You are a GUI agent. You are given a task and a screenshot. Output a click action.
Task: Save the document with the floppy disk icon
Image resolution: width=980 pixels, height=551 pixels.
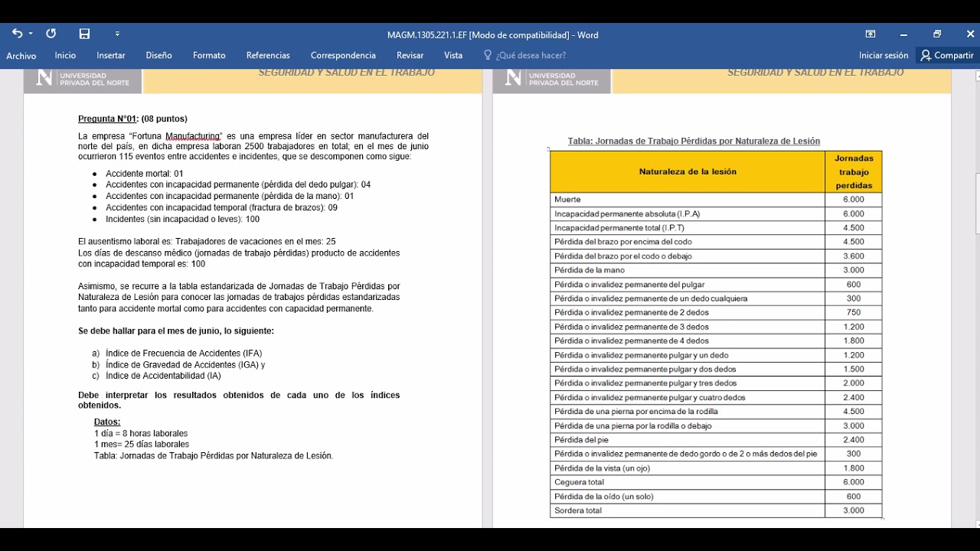pos(84,34)
